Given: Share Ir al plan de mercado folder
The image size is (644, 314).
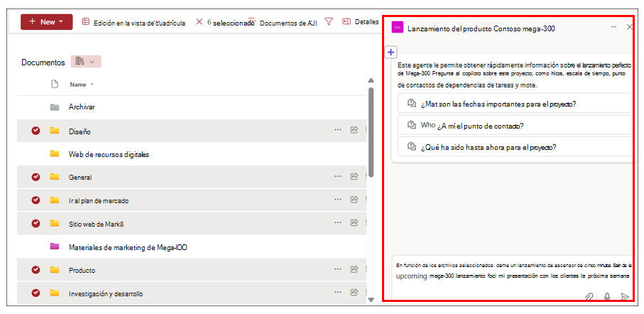Looking at the screenshot, I should 354,200.
